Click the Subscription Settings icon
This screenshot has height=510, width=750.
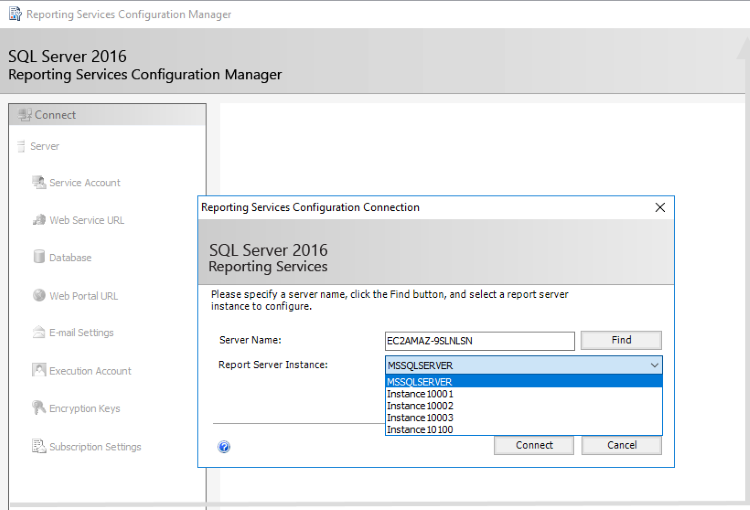[39, 447]
